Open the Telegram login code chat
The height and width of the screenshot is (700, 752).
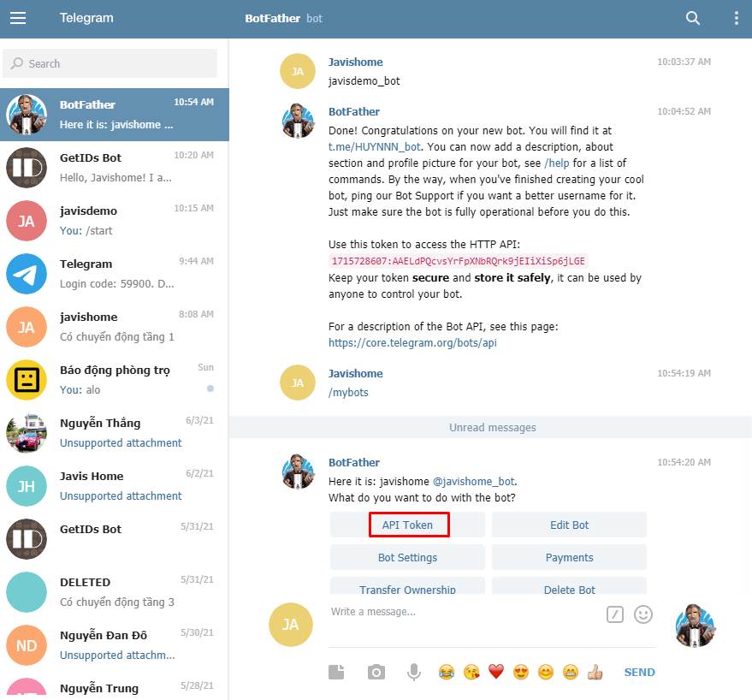[x=115, y=274]
